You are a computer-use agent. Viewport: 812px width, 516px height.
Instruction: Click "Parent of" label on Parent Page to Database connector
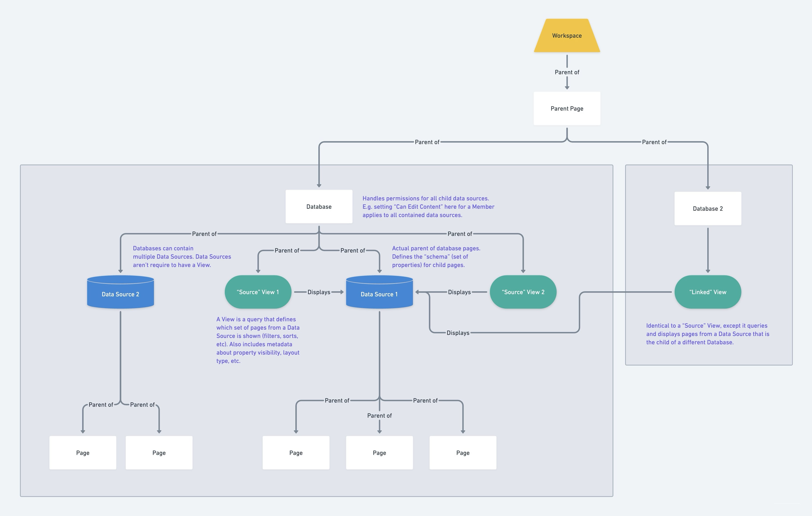pyautogui.click(x=427, y=142)
